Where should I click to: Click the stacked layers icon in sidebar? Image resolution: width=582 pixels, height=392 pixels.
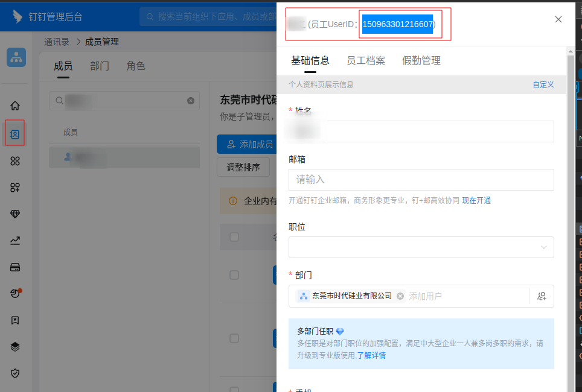[x=15, y=347]
